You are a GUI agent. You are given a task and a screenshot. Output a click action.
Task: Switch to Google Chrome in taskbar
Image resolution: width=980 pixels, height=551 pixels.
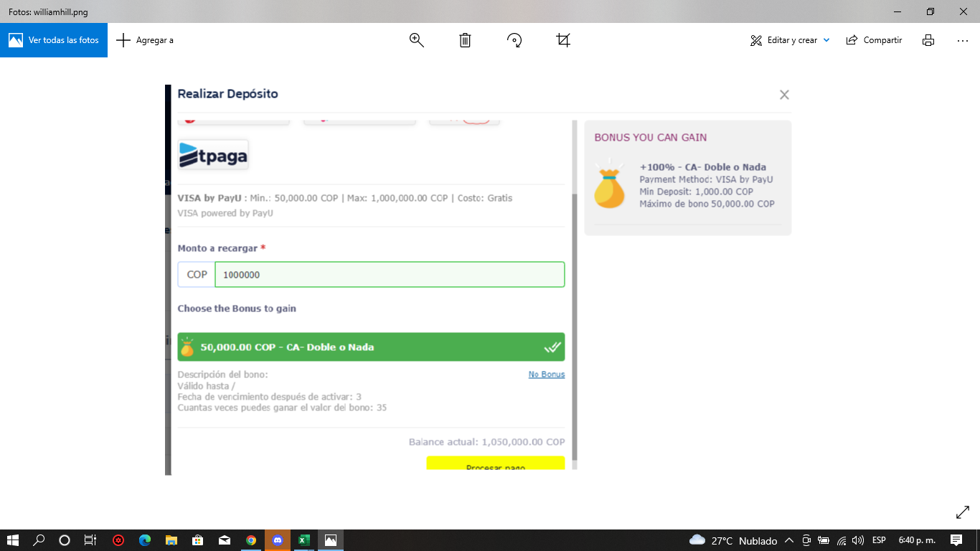[x=251, y=540]
